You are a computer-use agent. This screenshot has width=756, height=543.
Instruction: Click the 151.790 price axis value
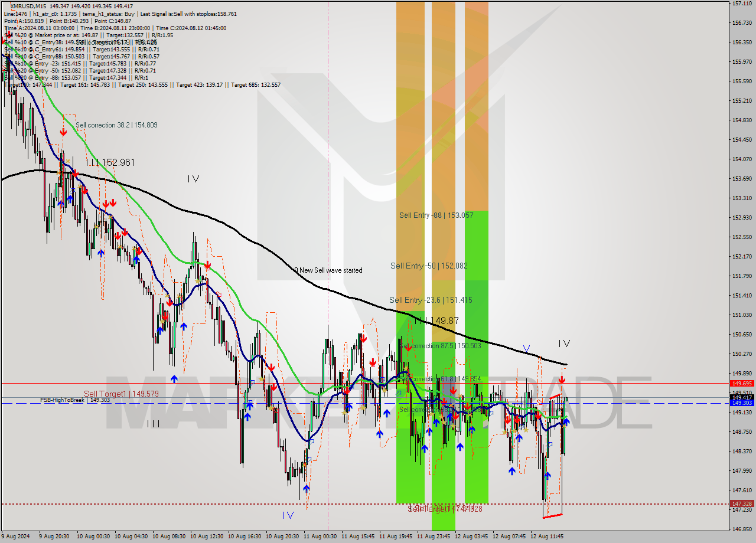742,276
